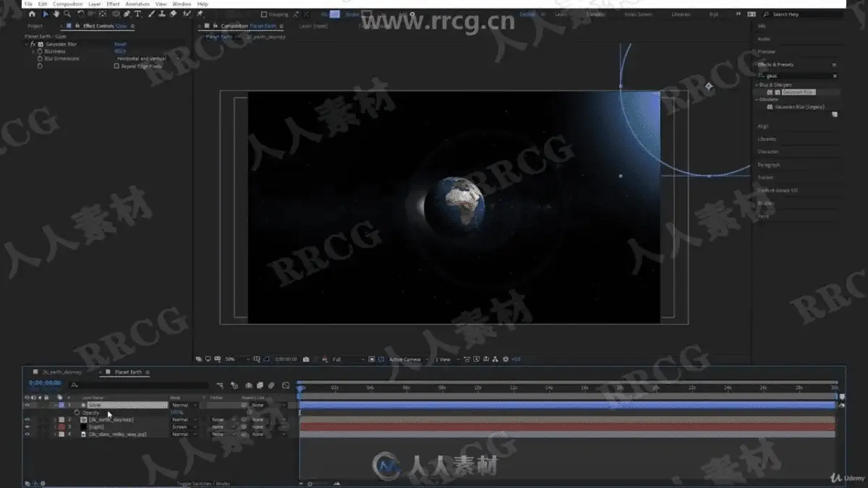The image size is (868, 488).
Task: Select the Hand tool
Action: pyautogui.click(x=56, y=14)
